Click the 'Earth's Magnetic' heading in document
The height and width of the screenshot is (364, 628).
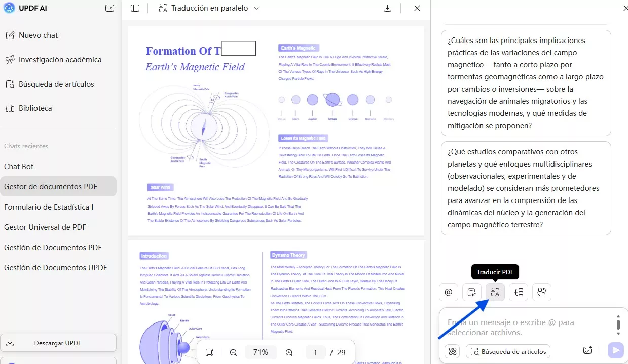click(x=299, y=48)
